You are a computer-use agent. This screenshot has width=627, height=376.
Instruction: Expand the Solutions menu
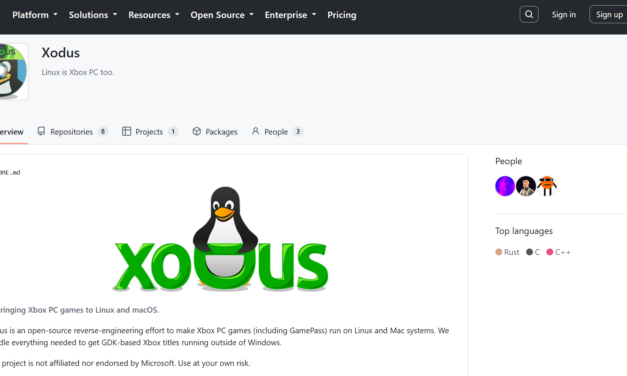click(93, 15)
